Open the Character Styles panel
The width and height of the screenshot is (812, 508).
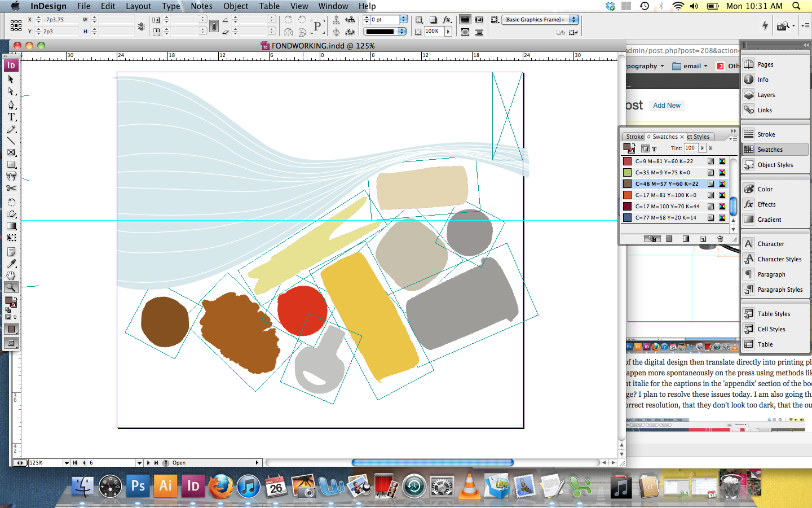779,259
